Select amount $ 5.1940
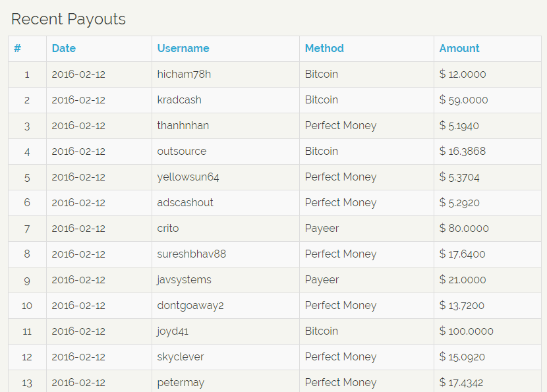 tap(459, 126)
